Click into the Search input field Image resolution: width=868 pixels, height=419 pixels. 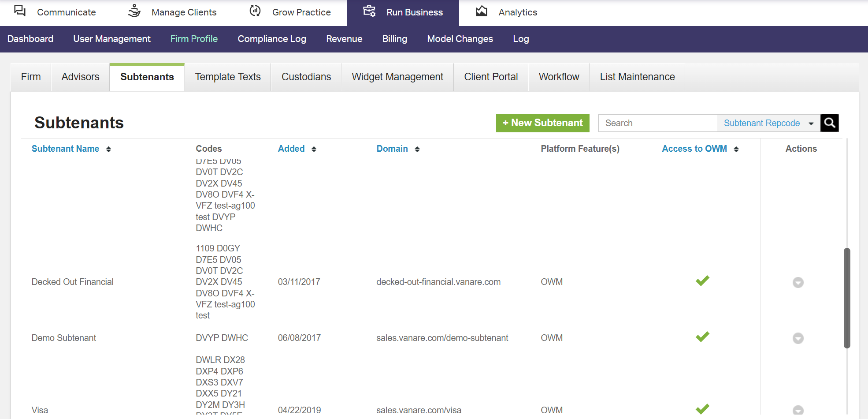coord(658,123)
